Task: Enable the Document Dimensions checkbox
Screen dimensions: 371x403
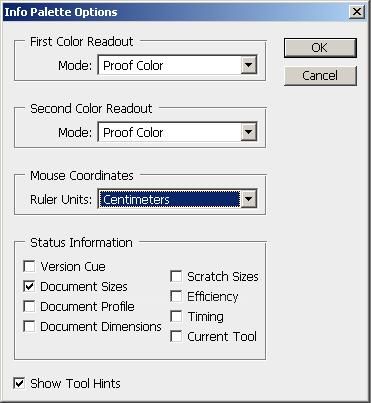Action: click(x=29, y=326)
